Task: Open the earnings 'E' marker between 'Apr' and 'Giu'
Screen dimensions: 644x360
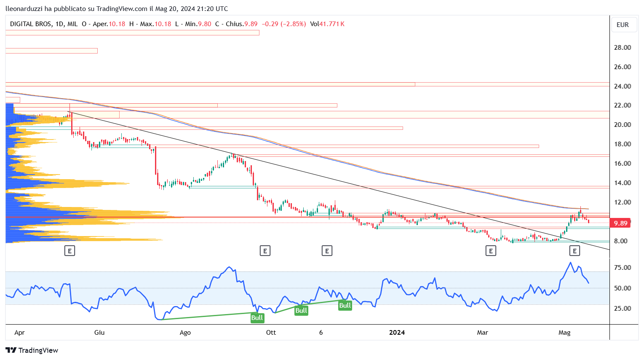Action: [x=69, y=251]
